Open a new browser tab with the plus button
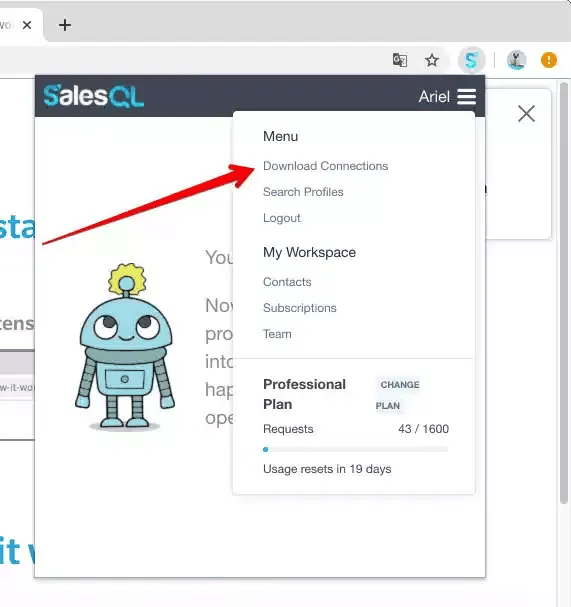The height and width of the screenshot is (607, 571). [65, 25]
